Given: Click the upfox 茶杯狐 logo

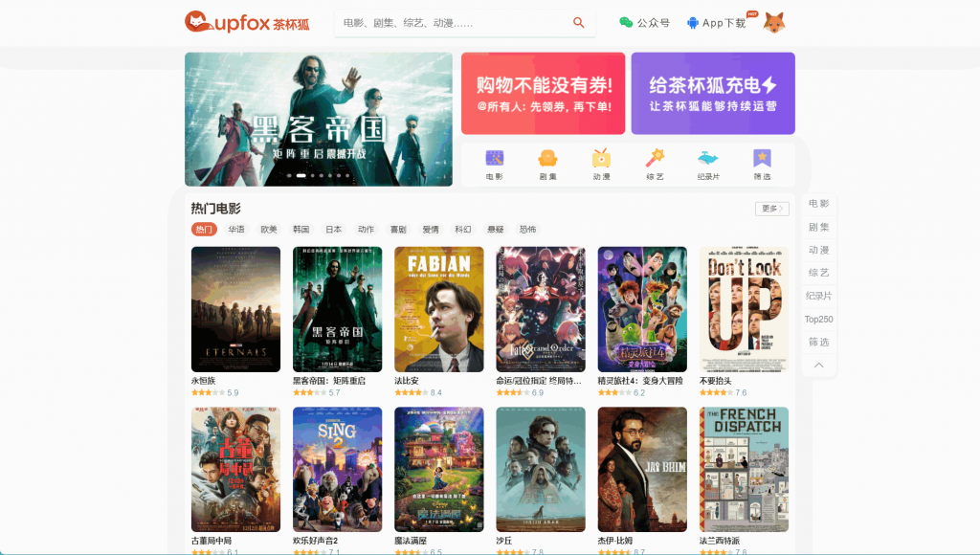Looking at the screenshot, I should coord(247,23).
